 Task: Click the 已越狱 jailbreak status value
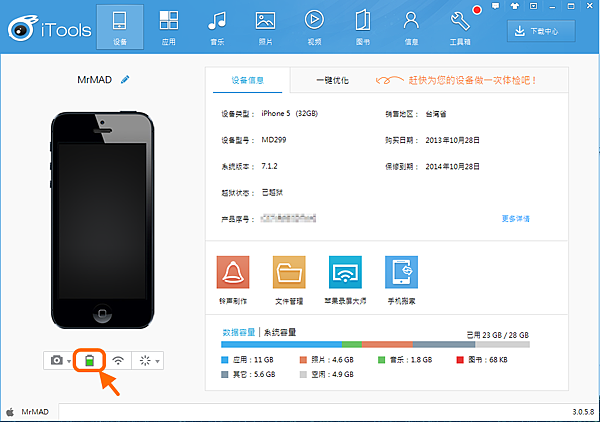[272, 192]
